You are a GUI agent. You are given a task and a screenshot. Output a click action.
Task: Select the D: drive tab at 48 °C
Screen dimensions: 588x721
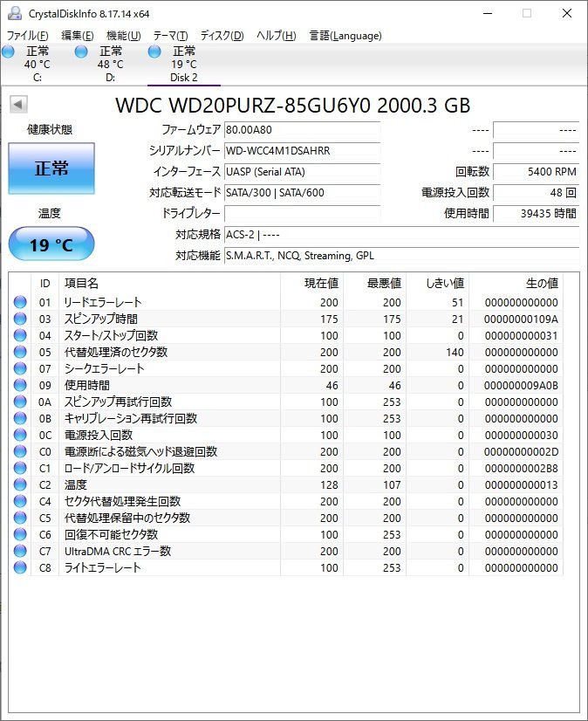110,65
